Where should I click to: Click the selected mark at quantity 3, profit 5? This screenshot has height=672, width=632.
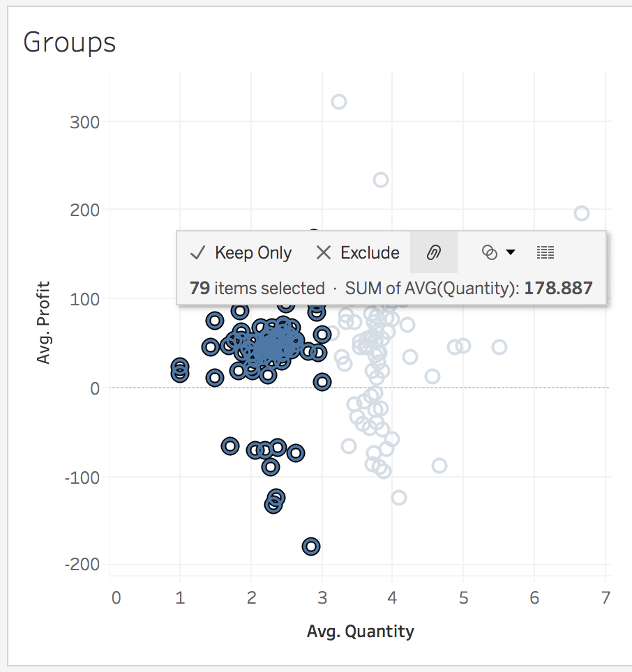point(322,381)
